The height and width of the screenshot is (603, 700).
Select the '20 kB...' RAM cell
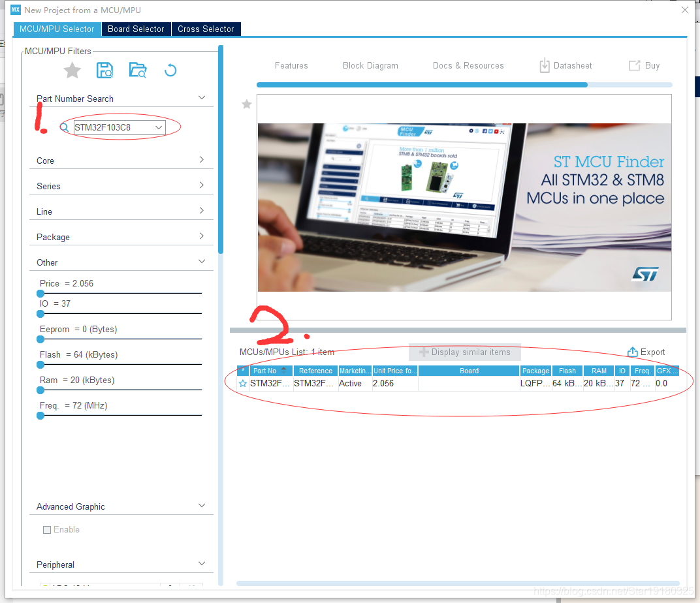[x=599, y=384]
